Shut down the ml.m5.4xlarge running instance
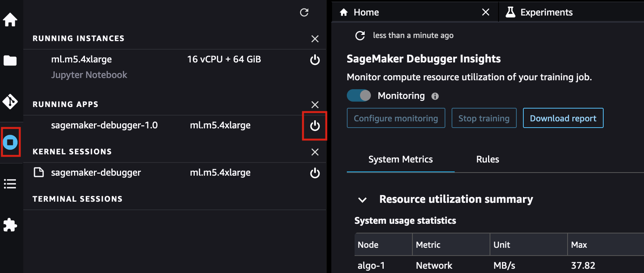The height and width of the screenshot is (273, 644). (x=315, y=60)
